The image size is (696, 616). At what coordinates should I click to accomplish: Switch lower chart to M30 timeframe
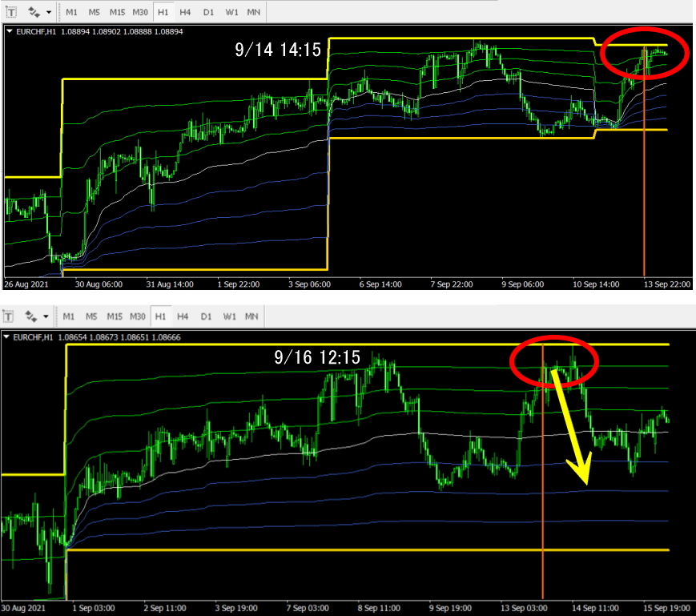click(138, 316)
